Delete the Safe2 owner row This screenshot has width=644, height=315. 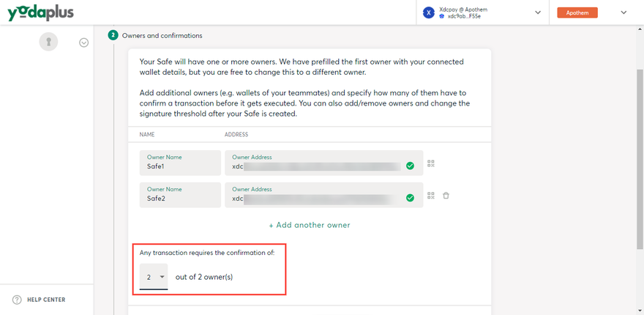click(x=446, y=196)
